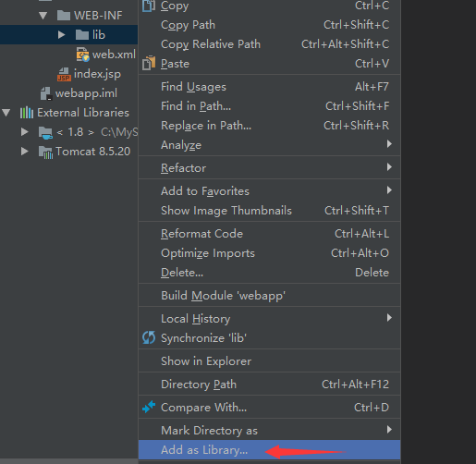Image resolution: width=476 pixels, height=464 pixels.
Task: Click the Compare With arrows icon
Action: tap(149, 407)
